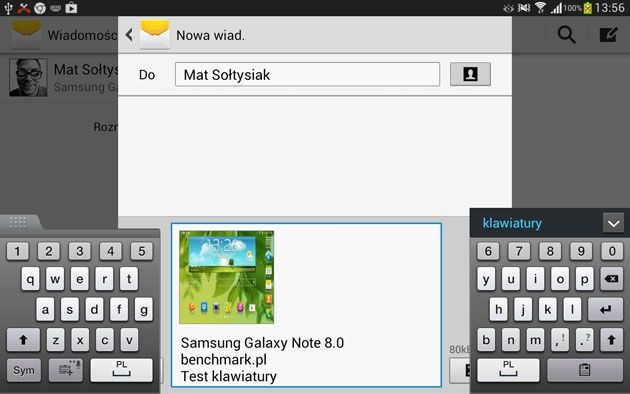Tap the letter v key

pos(129,340)
